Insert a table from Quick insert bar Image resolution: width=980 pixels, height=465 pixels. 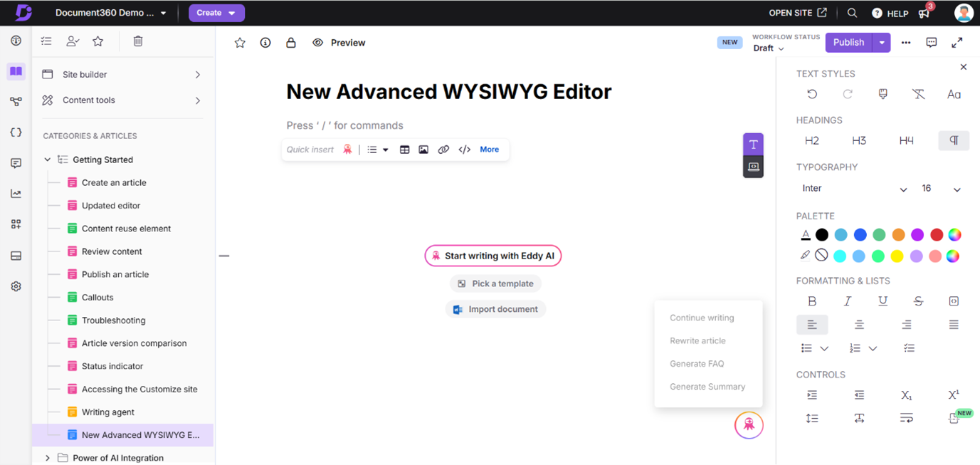404,150
